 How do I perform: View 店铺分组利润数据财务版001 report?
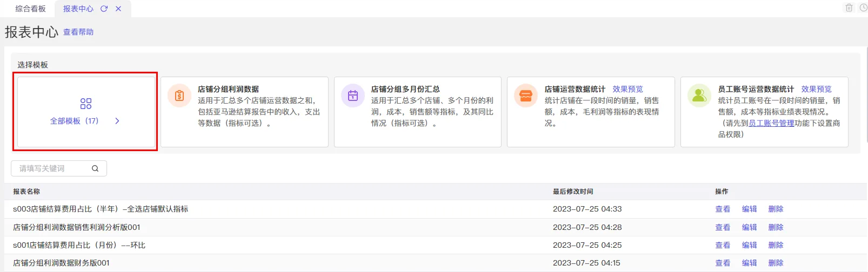(723, 263)
